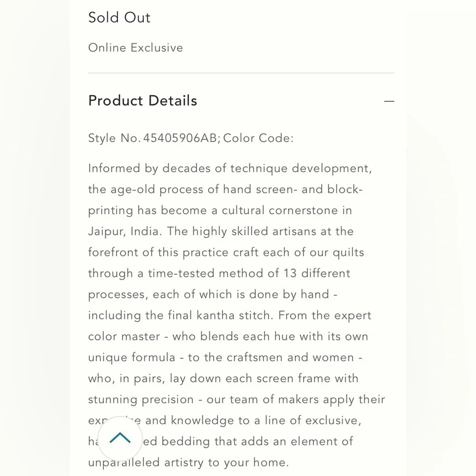Select the Sold Out status label
The width and height of the screenshot is (476, 476).
(x=119, y=18)
